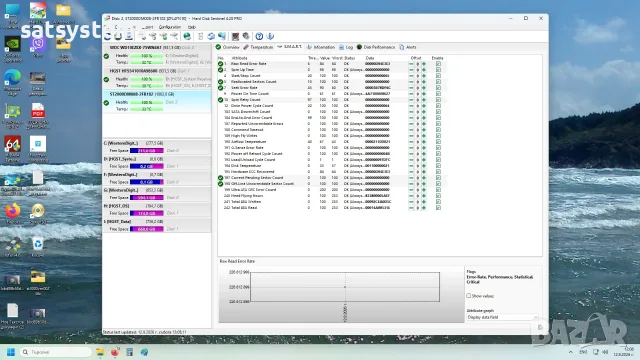Toggle Enable checkbox for Reallocated Sectors Count
This screenshot has height=360, width=640.
(438, 82)
